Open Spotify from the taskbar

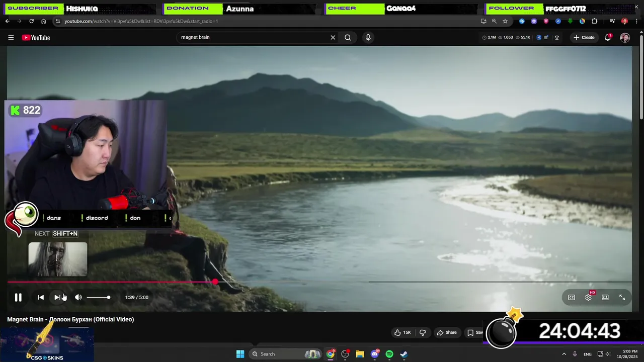[389, 354]
